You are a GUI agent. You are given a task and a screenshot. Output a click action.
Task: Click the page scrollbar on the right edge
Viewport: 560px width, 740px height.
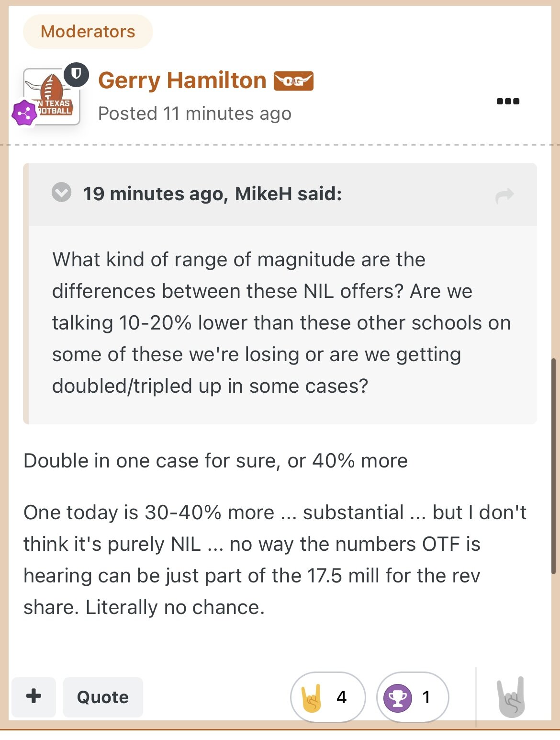tap(554, 466)
